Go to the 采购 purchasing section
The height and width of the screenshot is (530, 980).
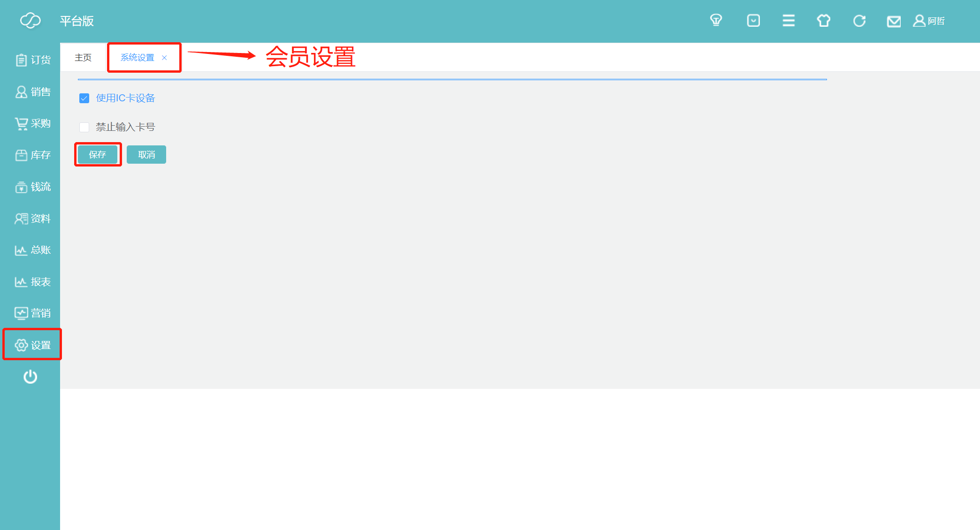click(x=33, y=123)
